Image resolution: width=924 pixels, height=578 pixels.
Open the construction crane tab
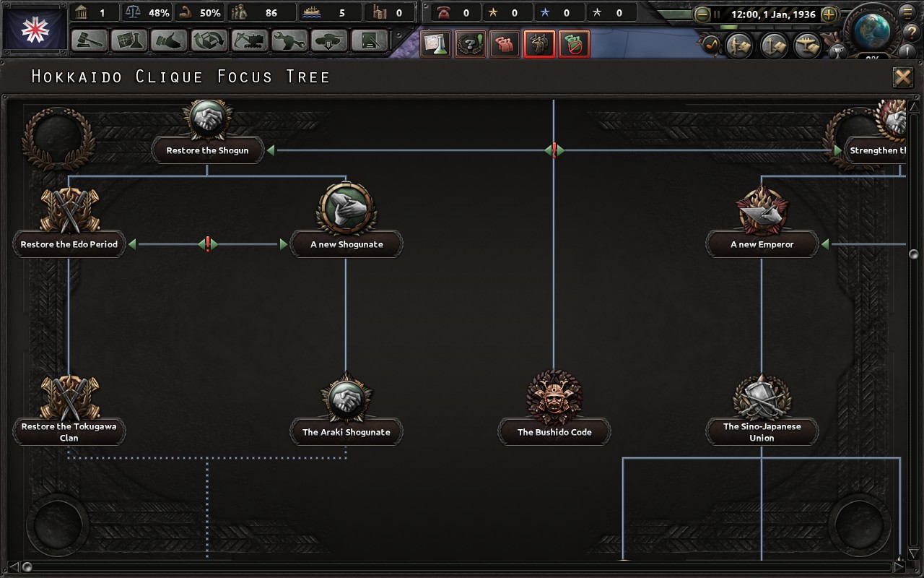tap(249, 40)
